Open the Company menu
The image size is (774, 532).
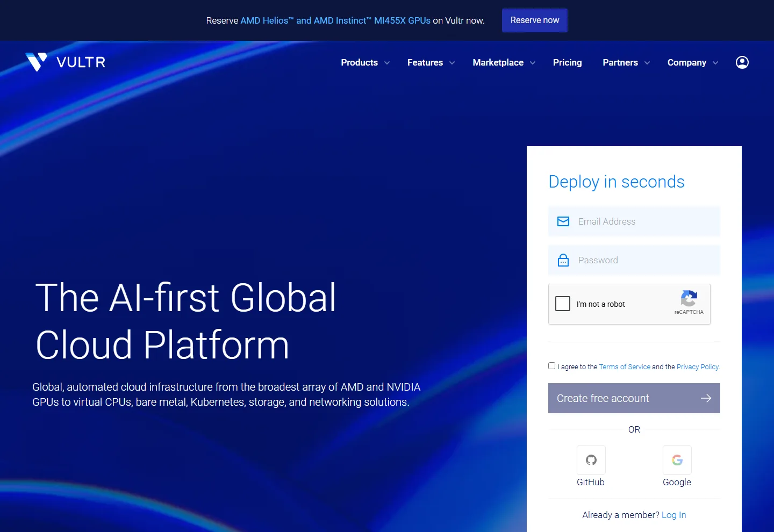[x=687, y=62]
